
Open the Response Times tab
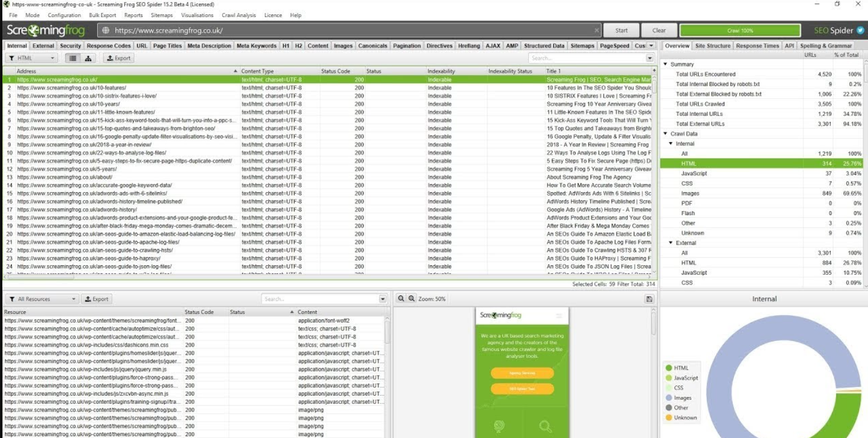click(x=757, y=45)
